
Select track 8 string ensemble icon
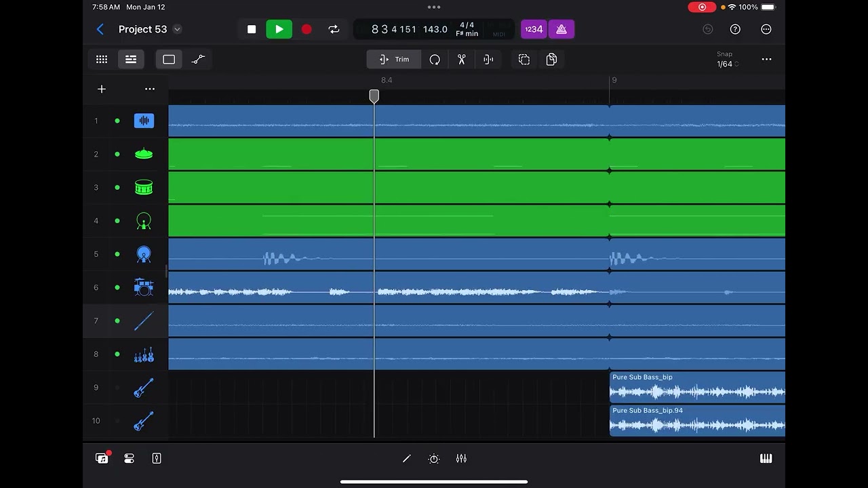pyautogui.click(x=144, y=354)
